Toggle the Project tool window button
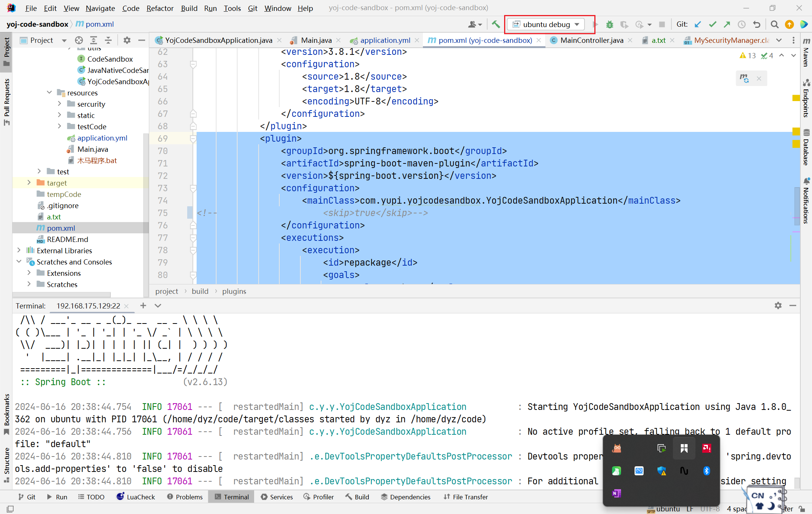 click(x=7, y=51)
